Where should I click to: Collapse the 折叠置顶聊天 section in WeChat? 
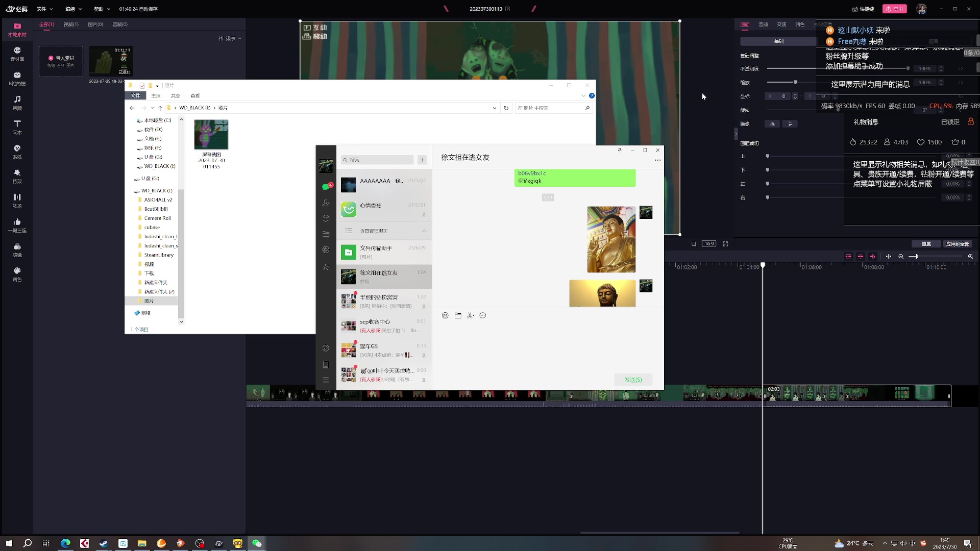point(384,231)
